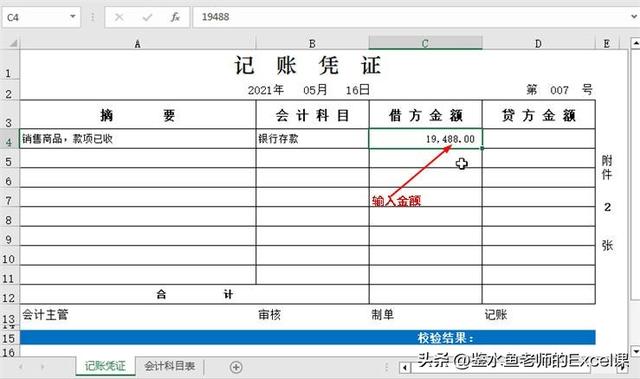Click the vertical scrollbar down arrow
Image resolution: width=640 pixels, height=379 pixels.
[x=635, y=351]
